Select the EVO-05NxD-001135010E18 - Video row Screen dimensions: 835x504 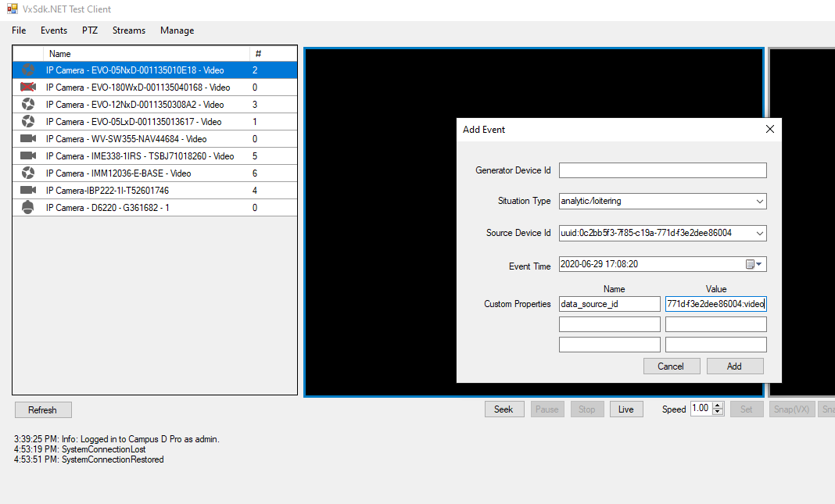click(x=155, y=70)
